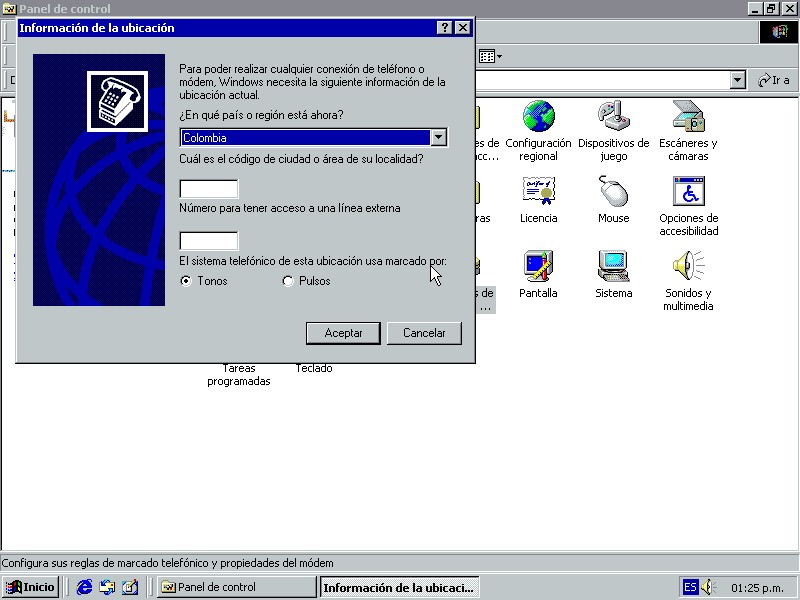Open Sonidos y multimedia icon
The image size is (800, 600).
click(688, 281)
